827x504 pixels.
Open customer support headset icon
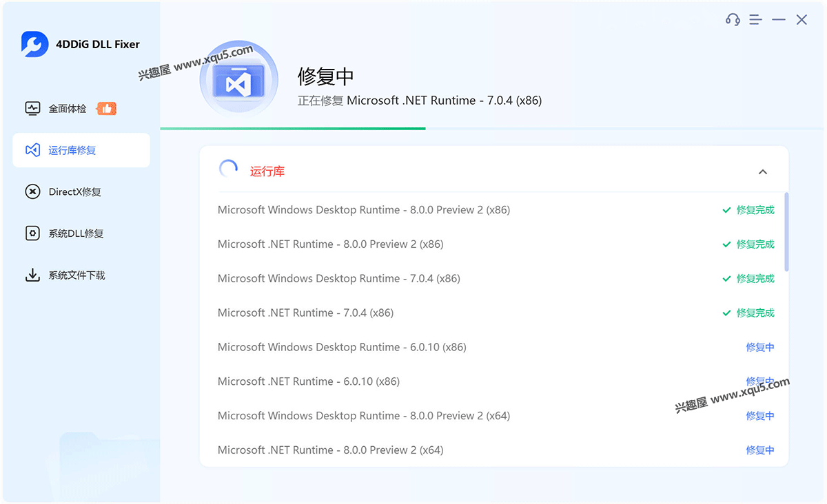(x=733, y=20)
